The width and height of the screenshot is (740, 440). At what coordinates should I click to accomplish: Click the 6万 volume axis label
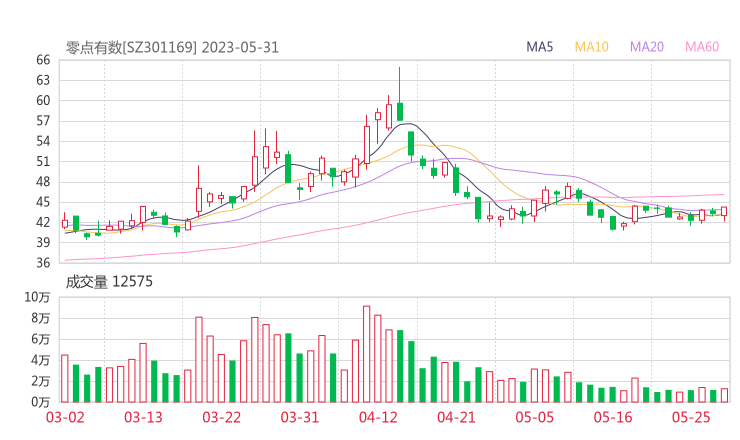click(40, 339)
